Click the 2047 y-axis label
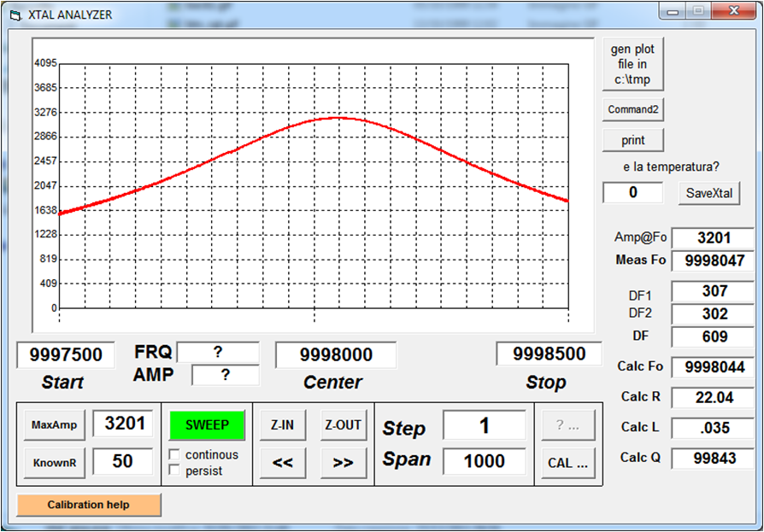Screen dimensions: 764x532 tap(45, 185)
